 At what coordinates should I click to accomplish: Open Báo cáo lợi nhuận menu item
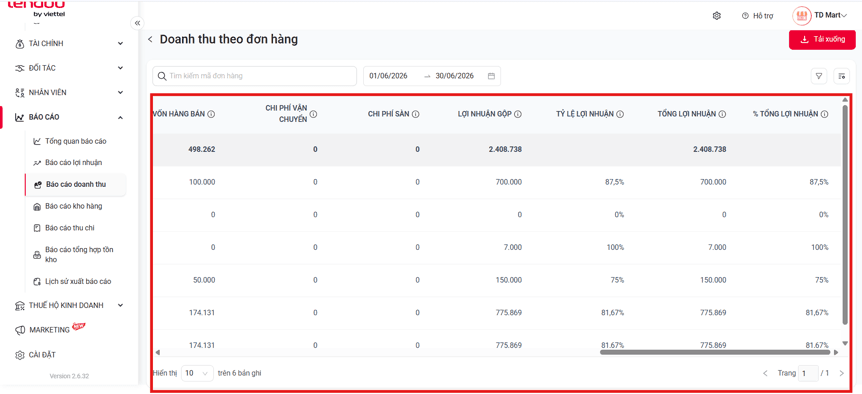click(74, 163)
